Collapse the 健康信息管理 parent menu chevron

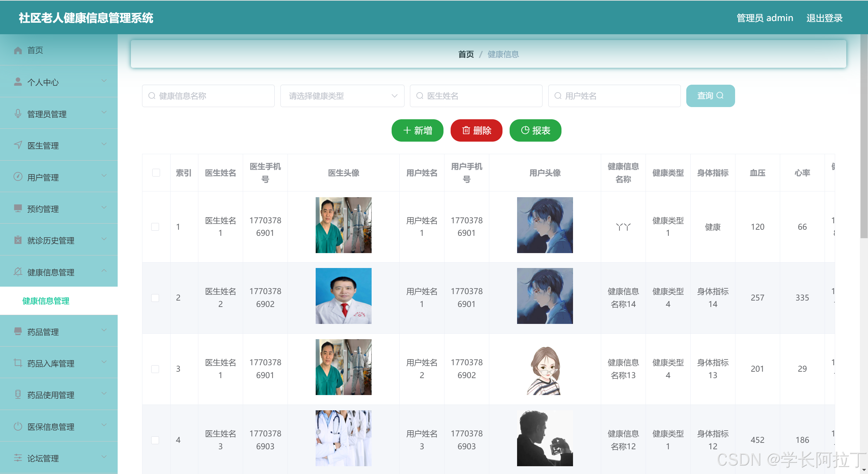[104, 271]
